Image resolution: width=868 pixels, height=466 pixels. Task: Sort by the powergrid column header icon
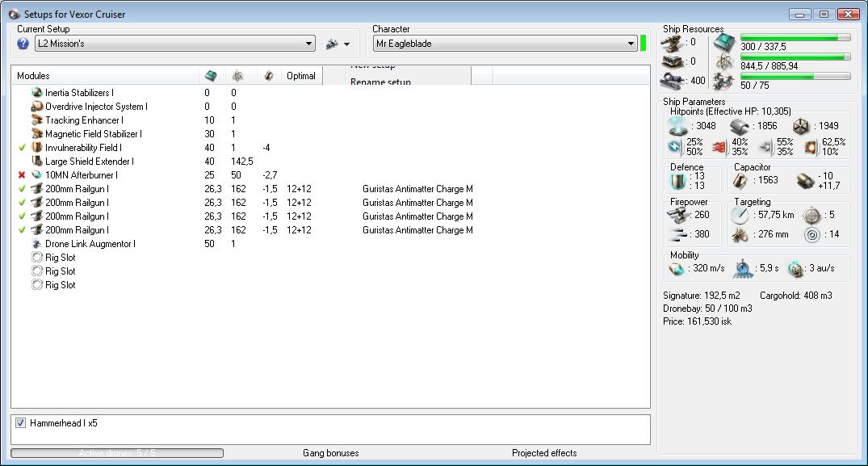[x=237, y=76]
